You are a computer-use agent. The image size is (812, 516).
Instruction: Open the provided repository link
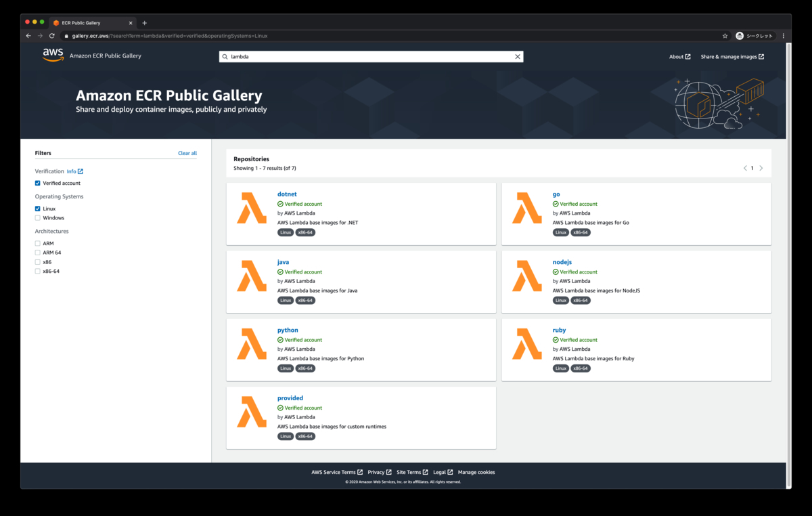pyautogui.click(x=290, y=398)
